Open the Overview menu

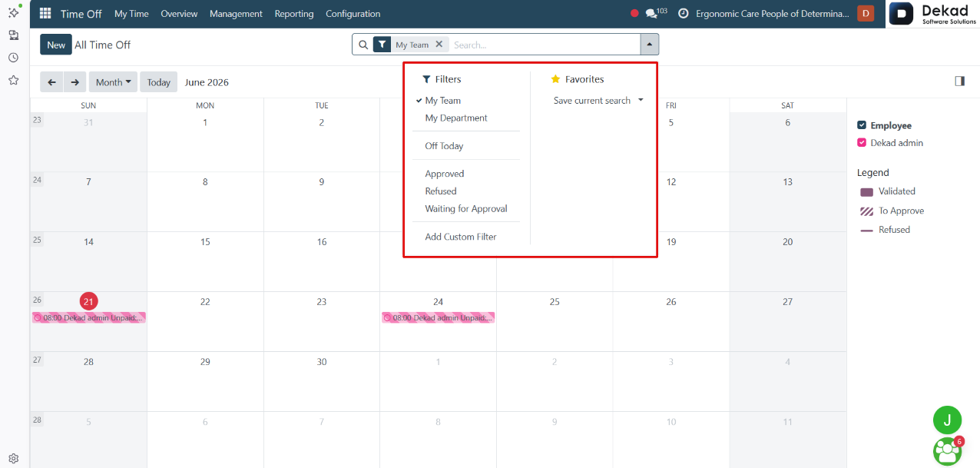click(179, 14)
